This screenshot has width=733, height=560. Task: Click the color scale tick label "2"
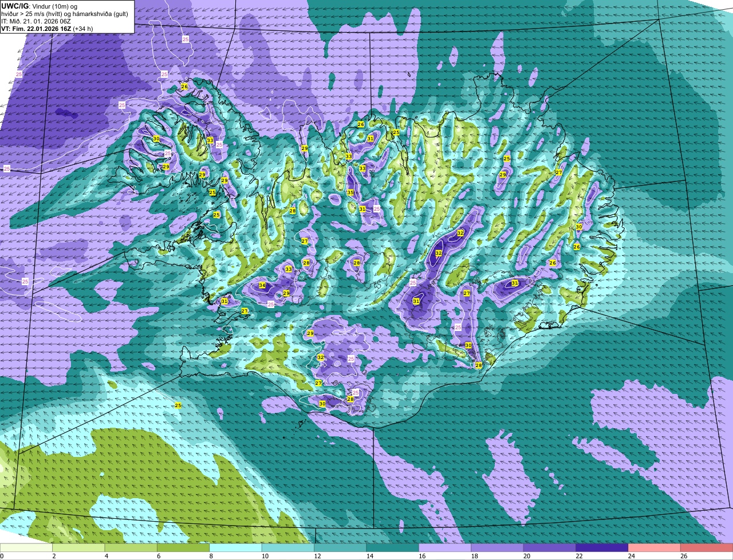pos(53,556)
